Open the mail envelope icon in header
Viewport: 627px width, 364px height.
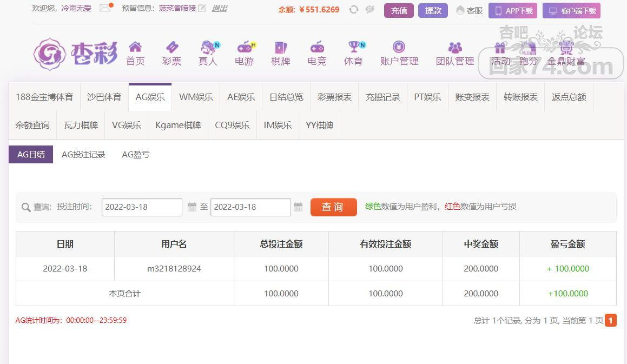click(x=105, y=9)
